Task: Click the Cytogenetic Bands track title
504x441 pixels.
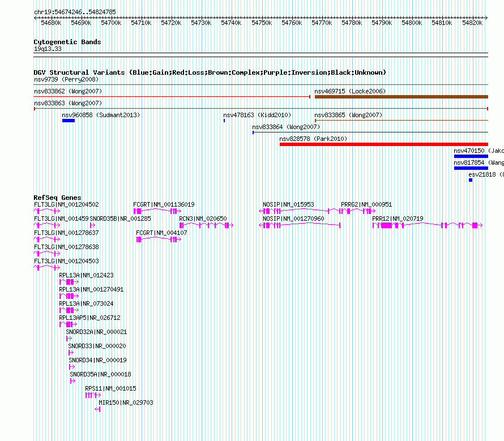Action: [67, 42]
